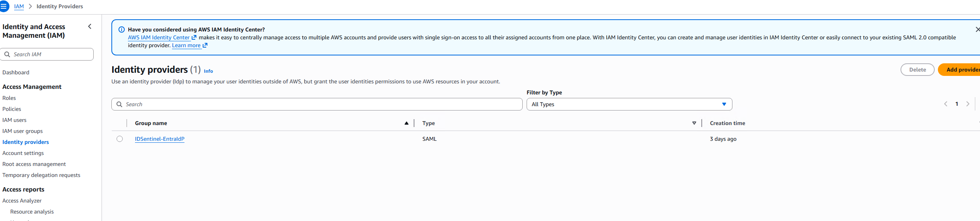The width and height of the screenshot is (980, 221).
Task: Click the external link icon beside Learn more
Action: point(205,45)
